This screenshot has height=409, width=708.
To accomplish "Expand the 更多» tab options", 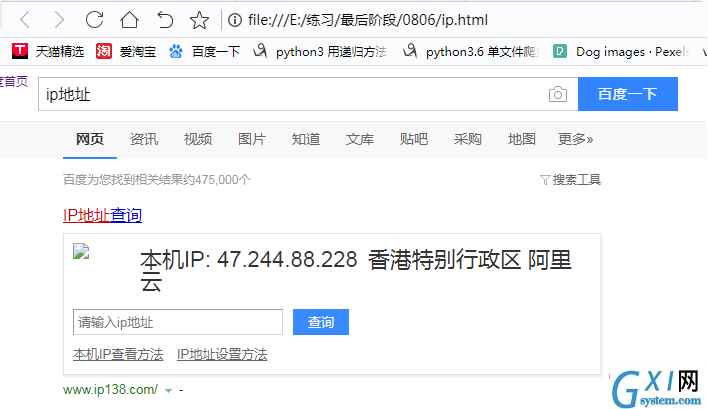I will click(x=575, y=139).
